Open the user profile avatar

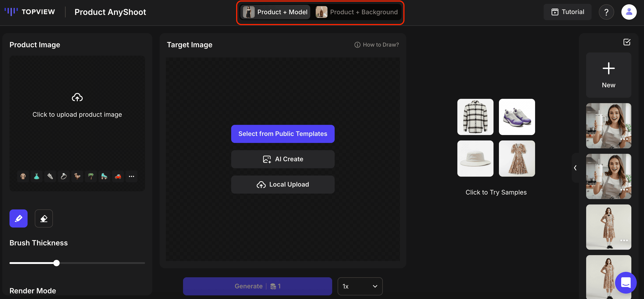pyautogui.click(x=629, y=12)
